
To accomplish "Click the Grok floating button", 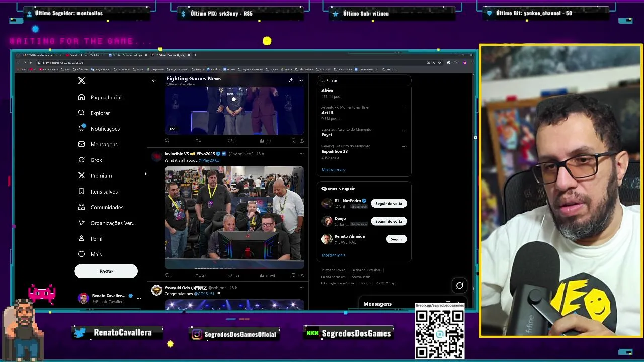I will [x=459, y=286].
